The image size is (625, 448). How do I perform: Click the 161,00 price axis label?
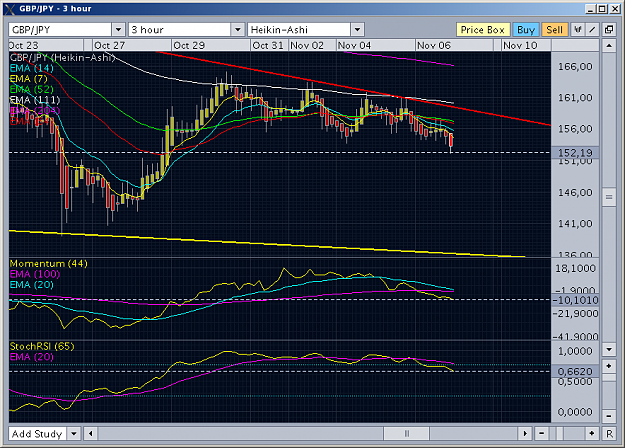575,98
